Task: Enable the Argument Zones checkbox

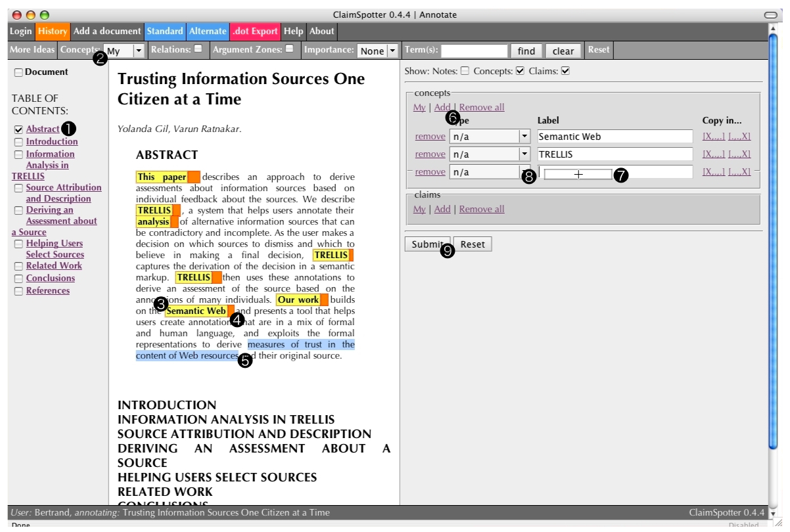Action: tap(289, 48)
